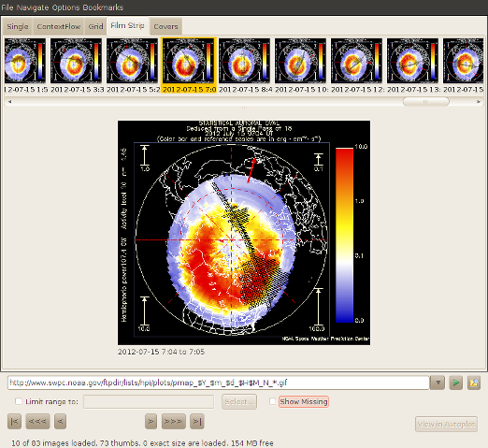This screenshot has height=448, width=488.
Task: Click the Select... button
Action: [239, 402]
